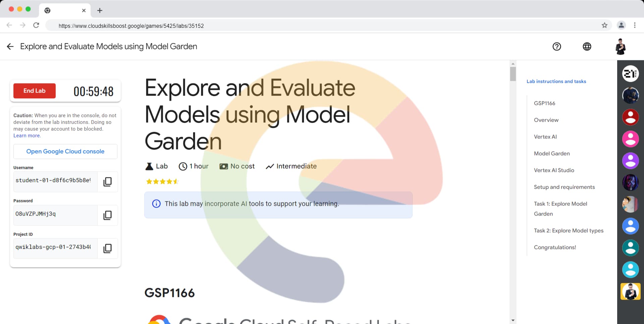Image resolution: width=644 pixels, height=324 pixels.
Task: Click the End Lab button
Action: 35,91
